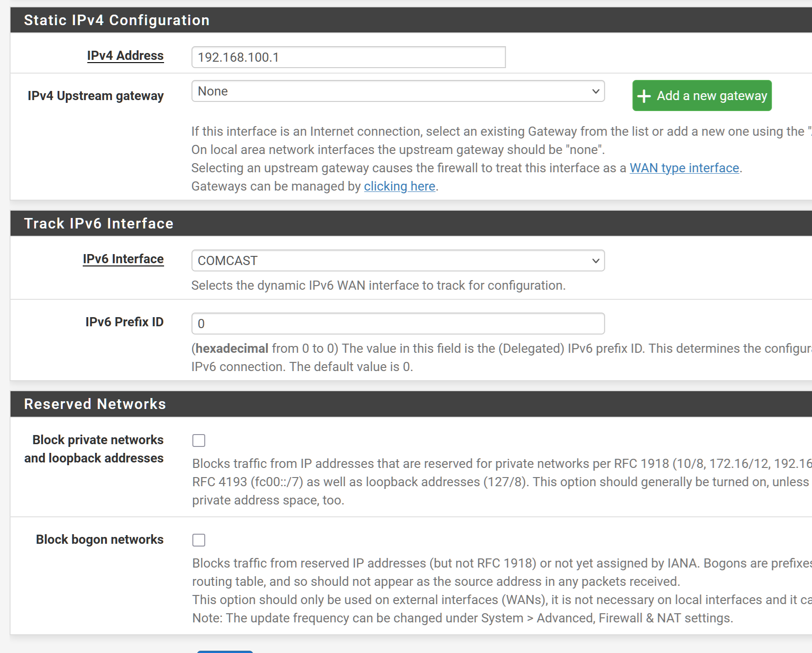Follow the 'clicking here' gateways link
The width and height of the screenshot is (812, 653).
(x=399, y=186)
